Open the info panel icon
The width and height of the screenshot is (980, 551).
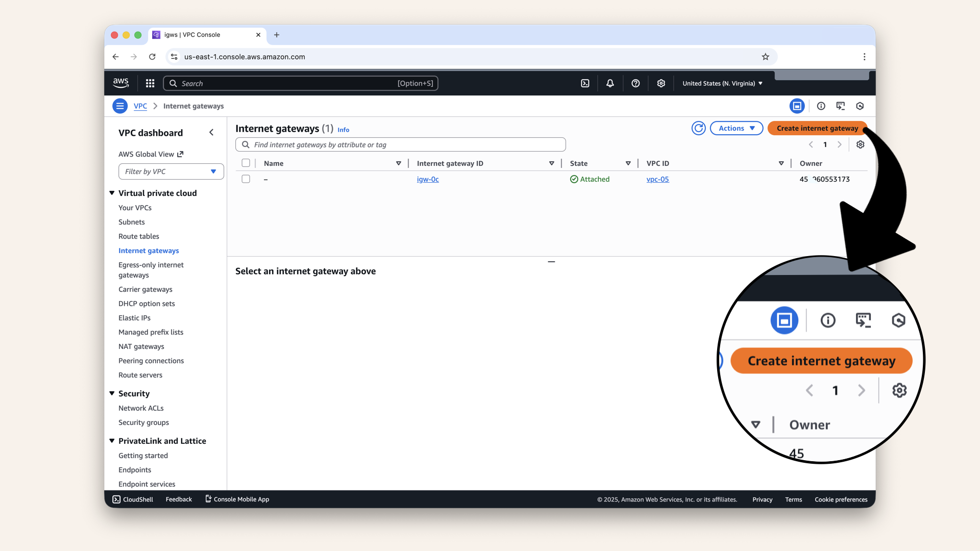(821, 106)
